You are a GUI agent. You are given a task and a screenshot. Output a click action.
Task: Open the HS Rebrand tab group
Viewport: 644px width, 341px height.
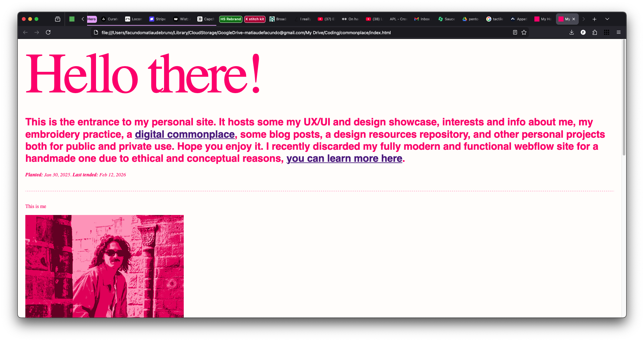click(231, 19)
